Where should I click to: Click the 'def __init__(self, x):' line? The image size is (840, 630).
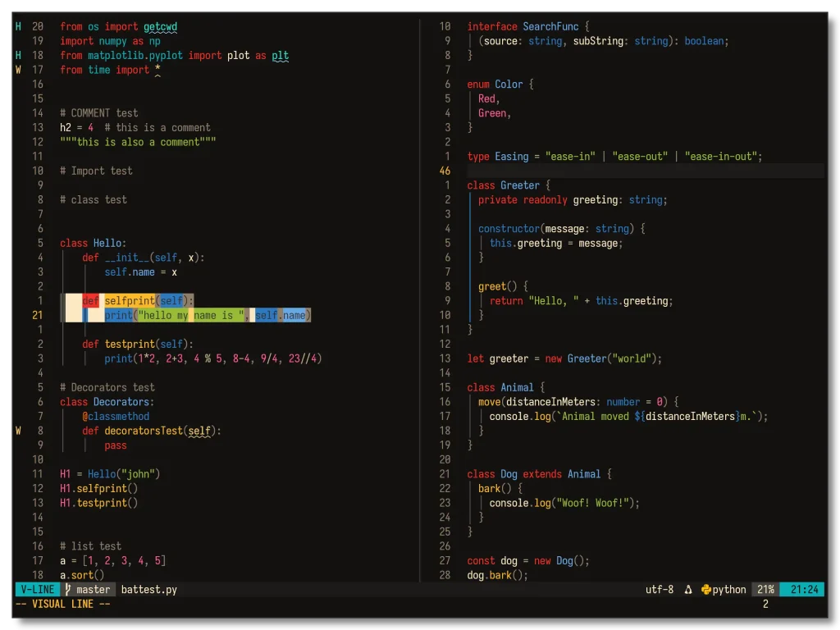tap(143, 258)
